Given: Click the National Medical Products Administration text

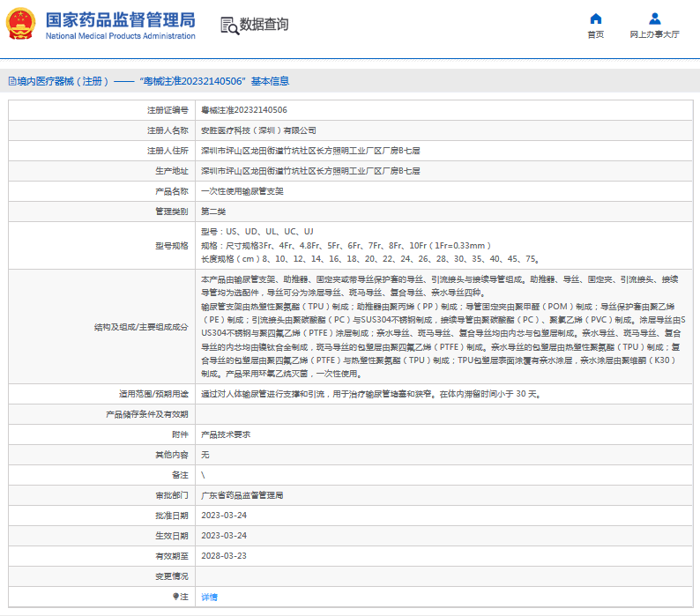Looking at the screenshot, I should click(x=120, y=36).
